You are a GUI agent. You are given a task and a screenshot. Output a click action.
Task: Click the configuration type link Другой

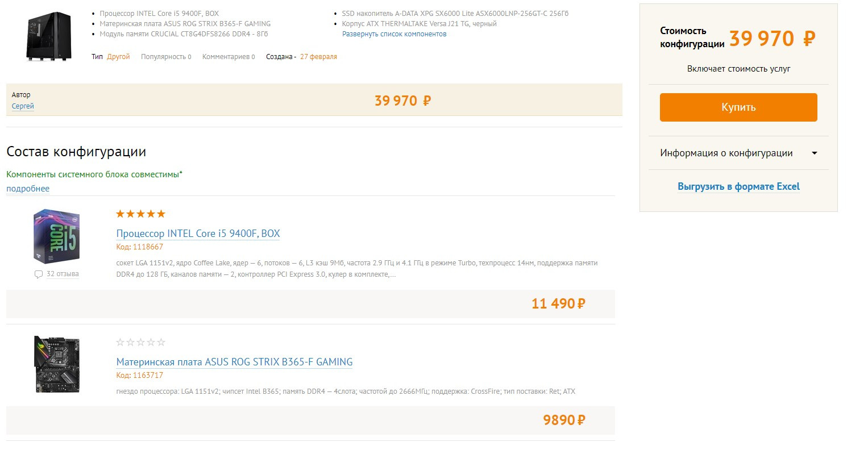click(118, 57)
